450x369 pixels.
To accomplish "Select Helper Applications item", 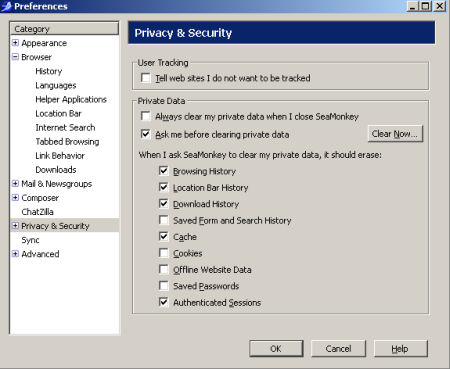I will [71, 99].
